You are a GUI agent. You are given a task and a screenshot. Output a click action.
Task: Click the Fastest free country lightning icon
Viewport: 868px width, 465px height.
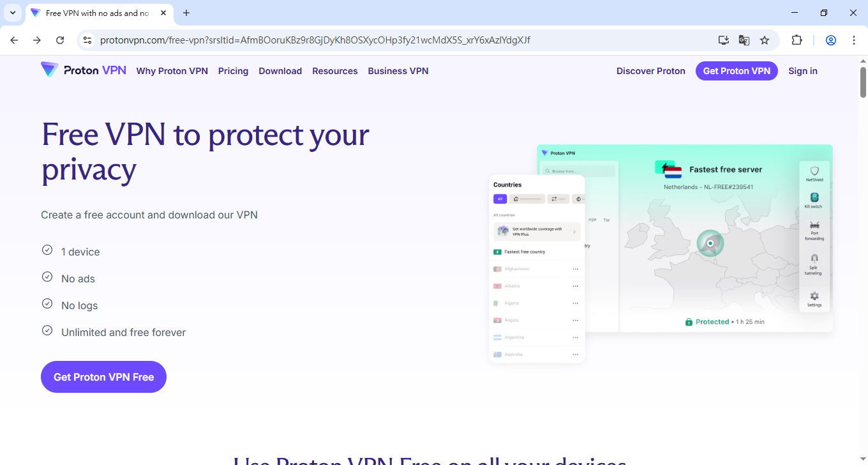coord(497,252)
